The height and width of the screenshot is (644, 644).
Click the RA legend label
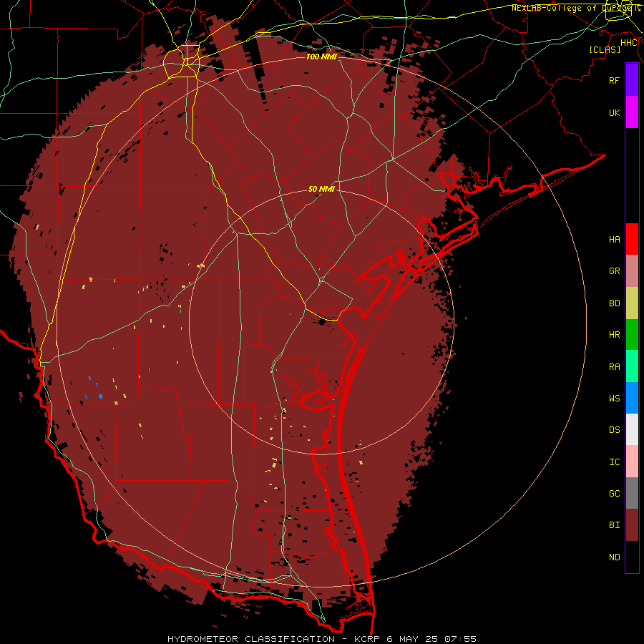(615, 367)
